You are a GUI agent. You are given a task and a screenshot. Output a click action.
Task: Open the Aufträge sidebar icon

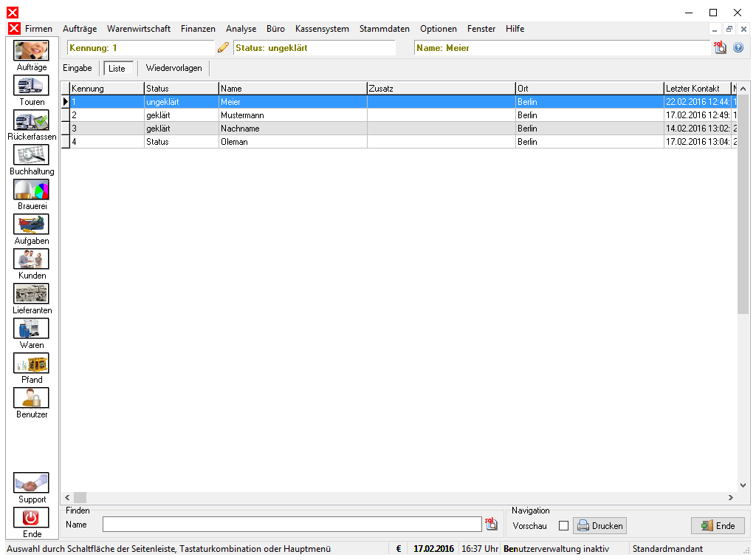pos(31,51)
